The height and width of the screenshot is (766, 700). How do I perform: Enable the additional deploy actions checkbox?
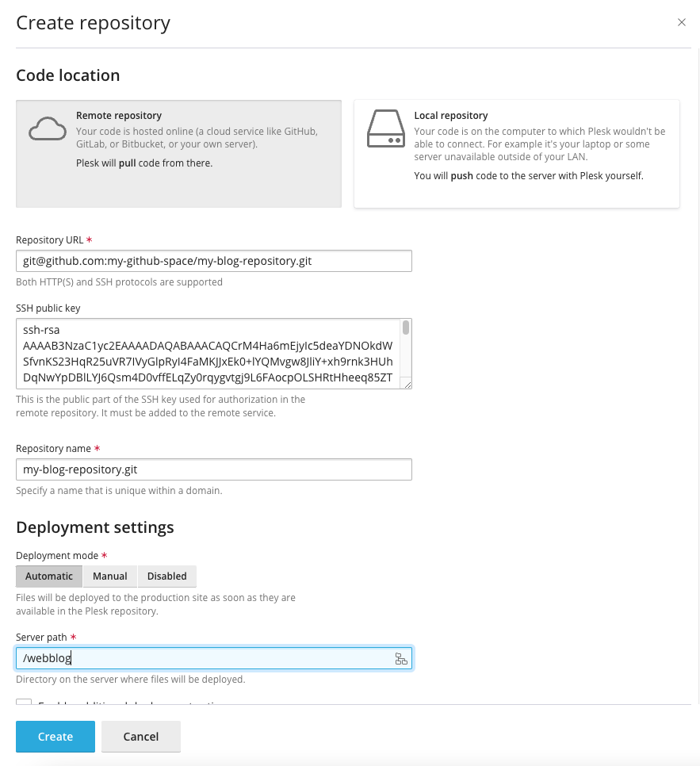click(22, 705)
